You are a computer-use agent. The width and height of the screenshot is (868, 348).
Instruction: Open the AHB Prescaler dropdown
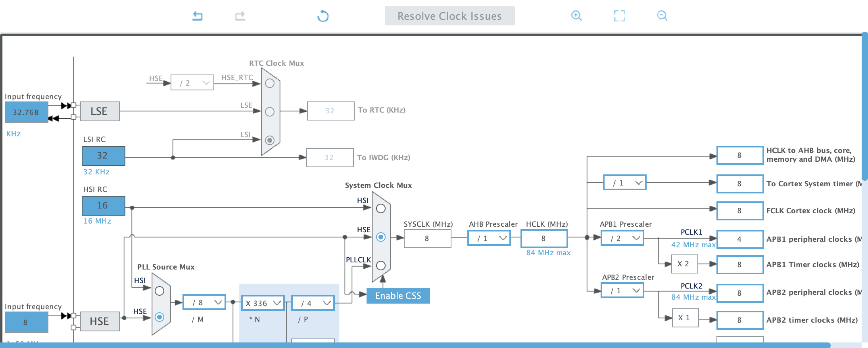[489, 238]
